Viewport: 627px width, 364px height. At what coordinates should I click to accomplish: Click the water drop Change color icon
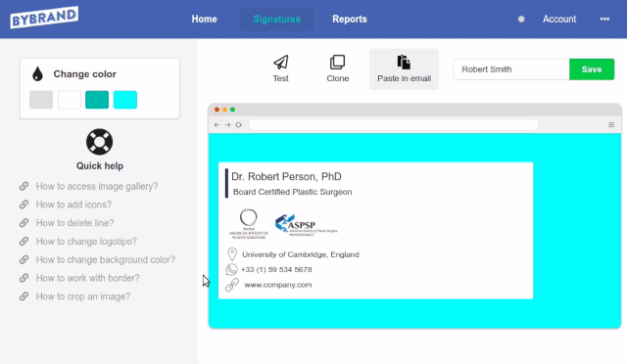coord(37,74)
